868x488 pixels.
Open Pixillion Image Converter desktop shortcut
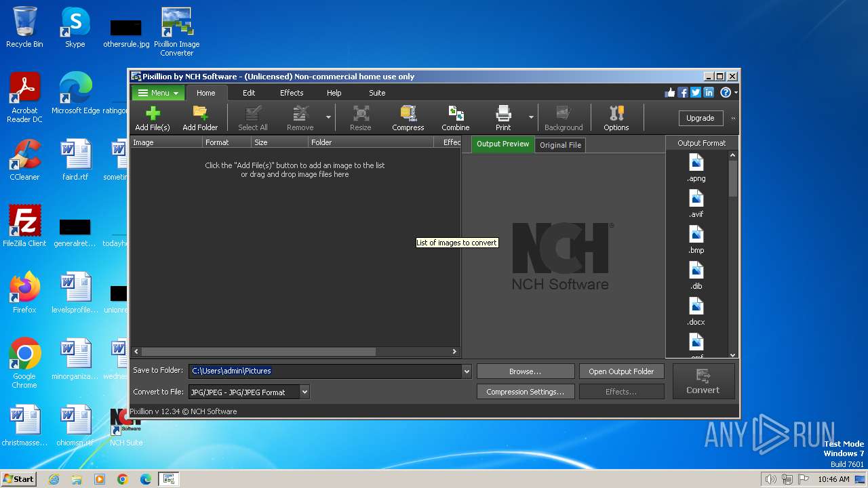[x=177, y=32]
